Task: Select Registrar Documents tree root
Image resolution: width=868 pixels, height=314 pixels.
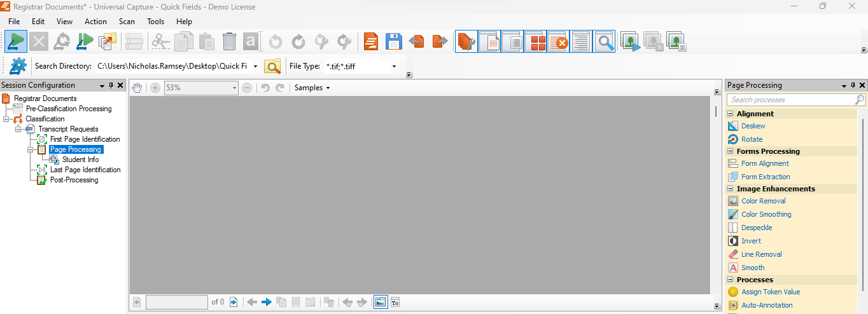Action: pos(45,99)
